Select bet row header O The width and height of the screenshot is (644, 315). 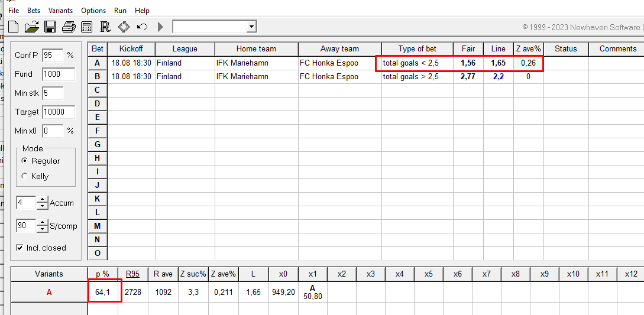click(98, 254)
